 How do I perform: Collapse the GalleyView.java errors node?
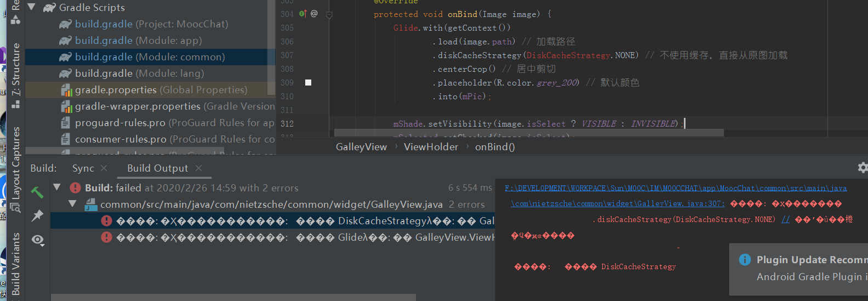(72, 204)
